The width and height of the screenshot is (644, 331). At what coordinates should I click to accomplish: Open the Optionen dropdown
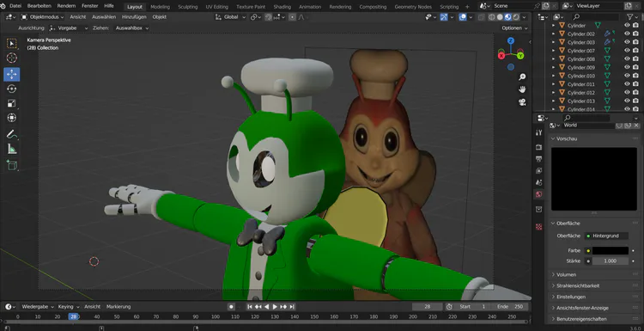[514, 28]
